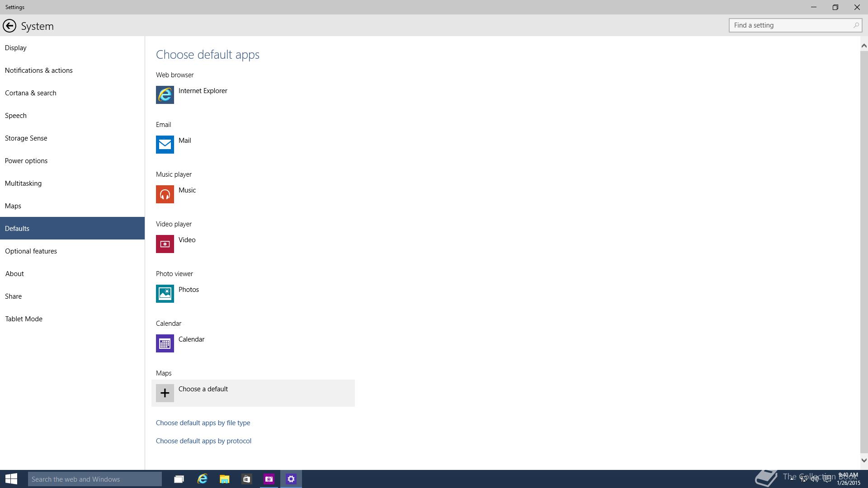
Task: Open the notifications icon in system tray
Action: [x=827, y=479]
